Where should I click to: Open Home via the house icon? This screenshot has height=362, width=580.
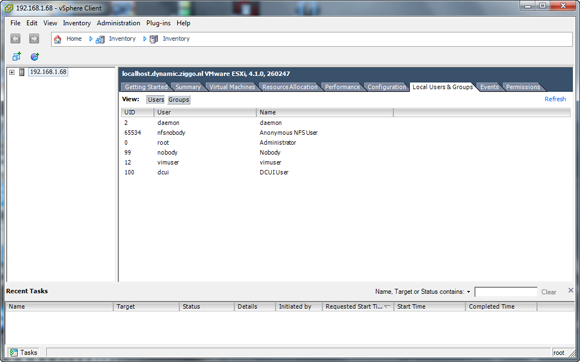(57, 39)
